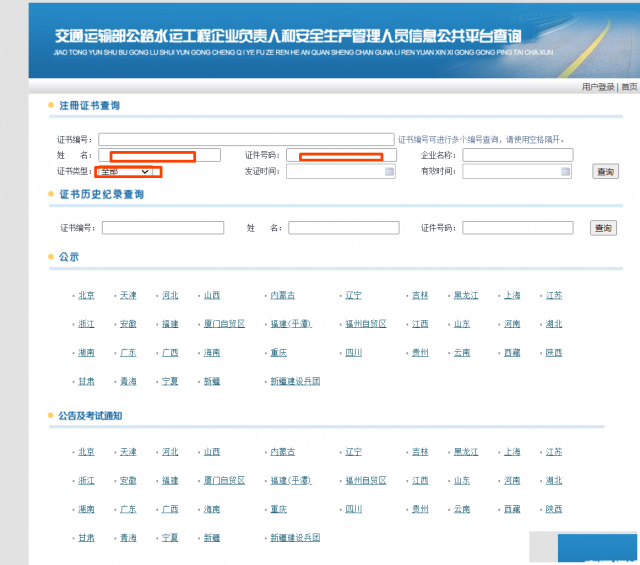Select 宁夏 link under 公告及考试通知
Image resolution: width=640 pixels, height=565 pixels.
[170, 538]
